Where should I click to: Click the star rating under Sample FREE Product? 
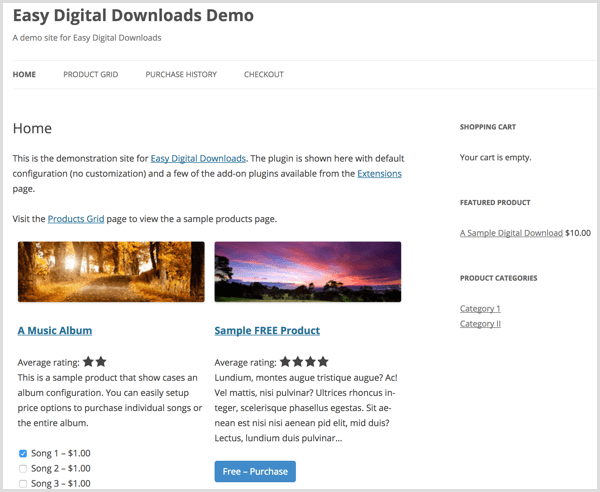click(x=304, y=362)
